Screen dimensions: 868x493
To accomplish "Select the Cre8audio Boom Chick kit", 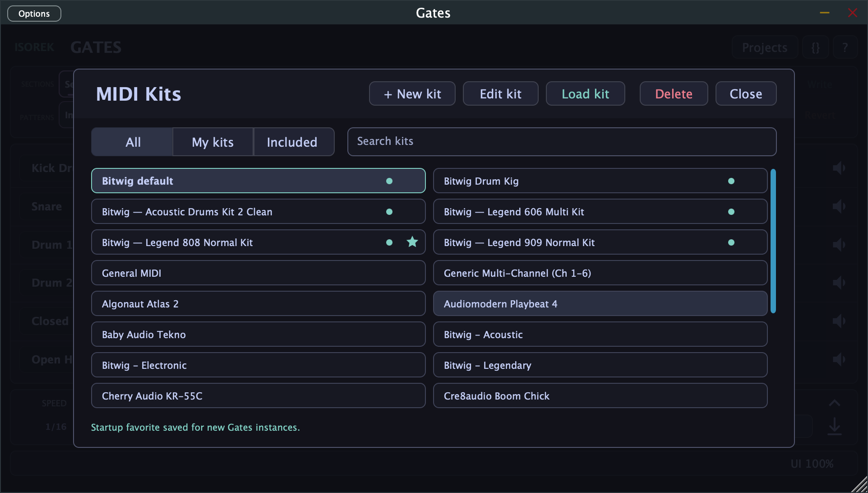I will [600, 395].
